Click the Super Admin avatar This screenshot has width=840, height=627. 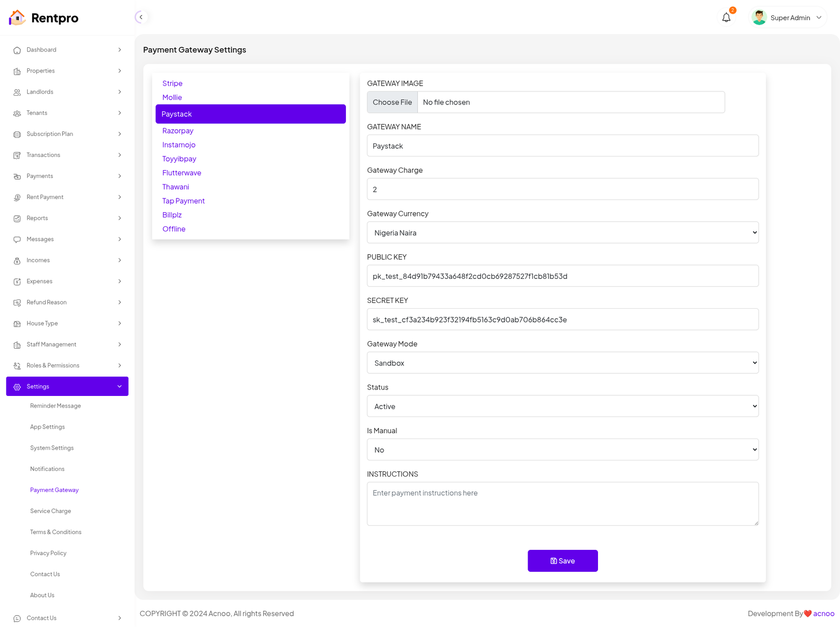point(759,18)
